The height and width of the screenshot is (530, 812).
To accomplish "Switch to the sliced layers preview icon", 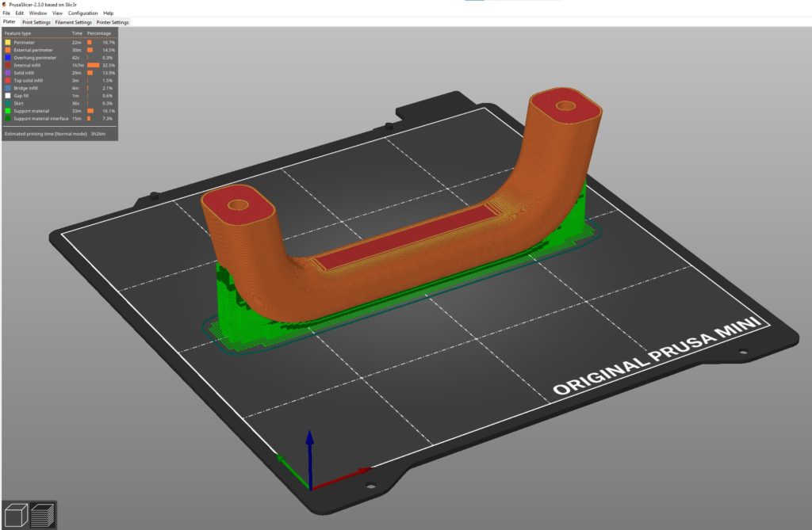I will coord(43,516).
